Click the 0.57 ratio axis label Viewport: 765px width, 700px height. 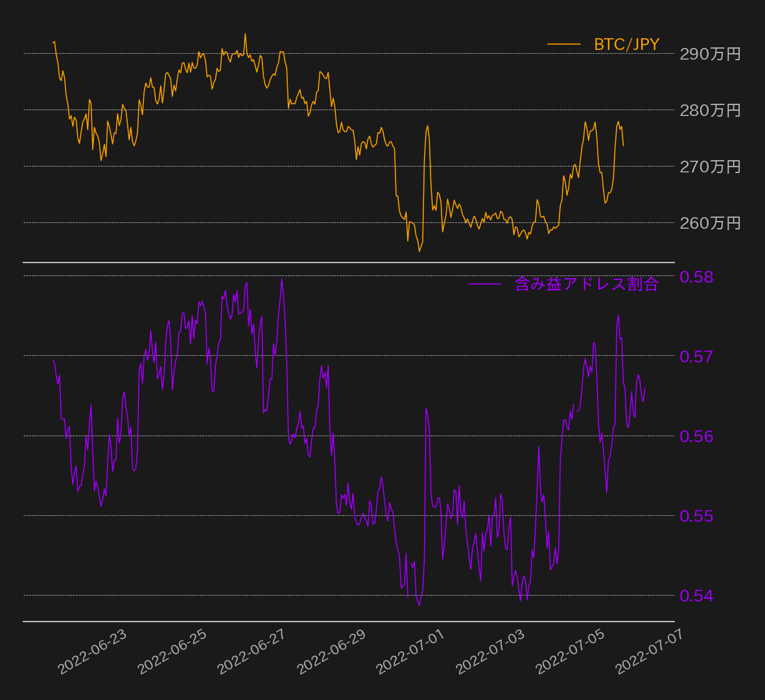click(x=696, y=356)
